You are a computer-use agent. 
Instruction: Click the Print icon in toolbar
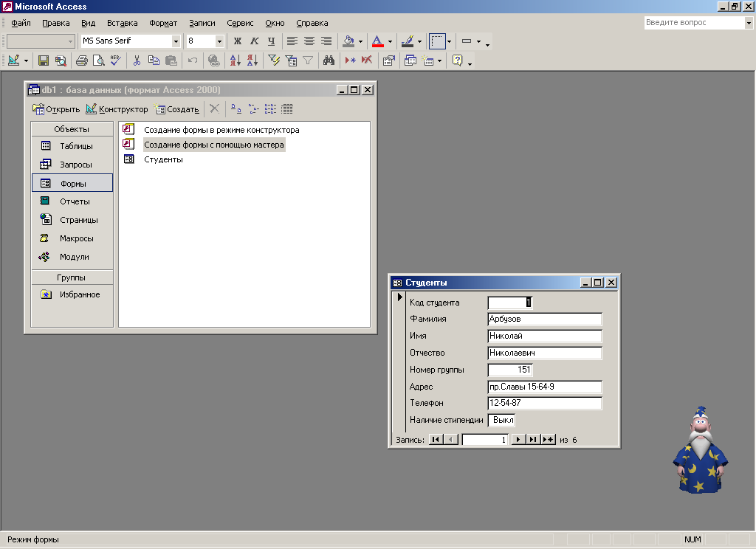pos(82,61)
